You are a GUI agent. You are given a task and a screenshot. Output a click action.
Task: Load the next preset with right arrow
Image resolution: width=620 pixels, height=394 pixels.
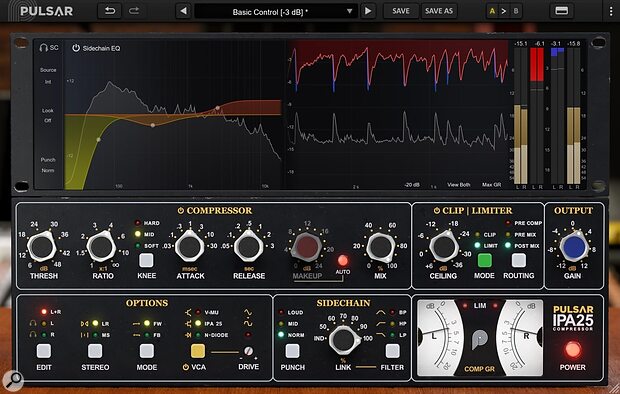click(368, 11)
